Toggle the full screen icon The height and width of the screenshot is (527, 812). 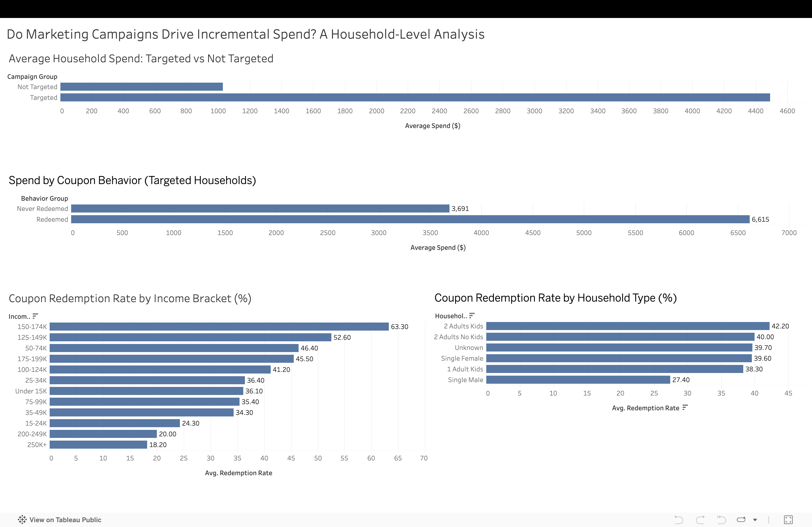click(x=788, y=519)
